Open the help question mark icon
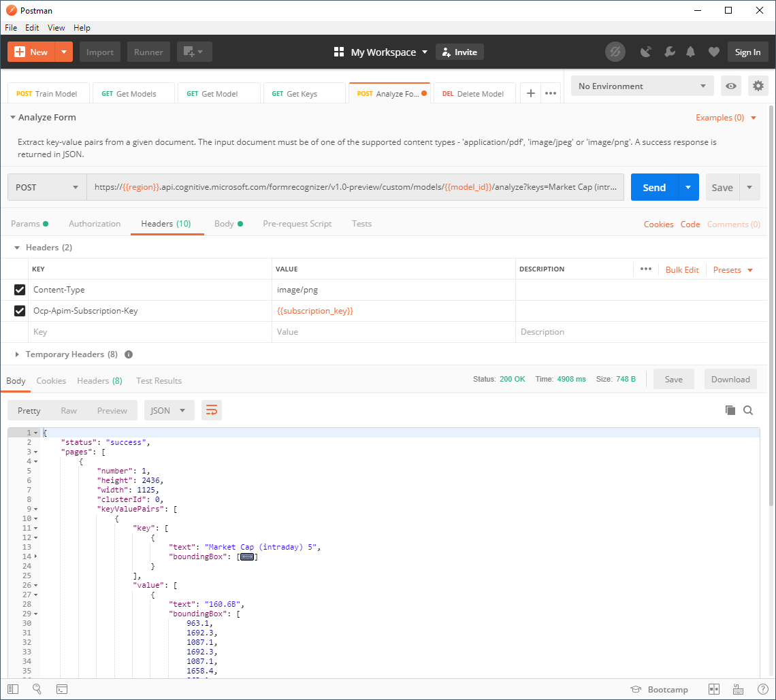This screenshot has height=700, width=776. [x=762, y=689]
